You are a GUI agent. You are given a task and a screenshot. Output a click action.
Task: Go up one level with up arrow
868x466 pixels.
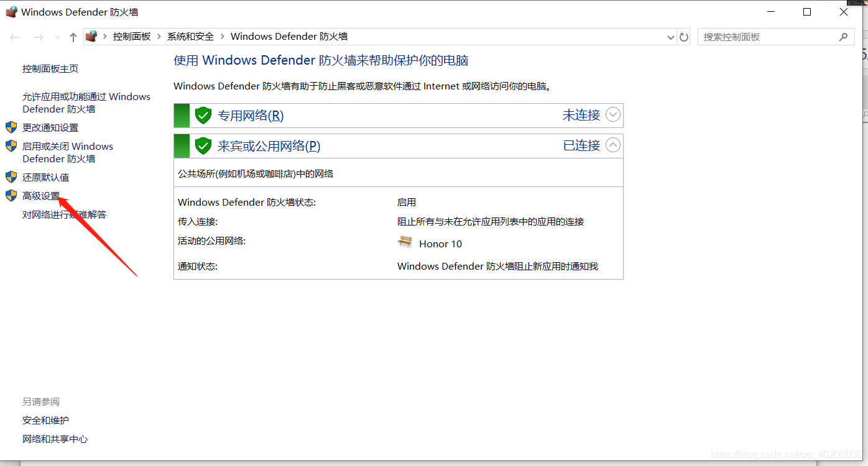click(73, 37)
